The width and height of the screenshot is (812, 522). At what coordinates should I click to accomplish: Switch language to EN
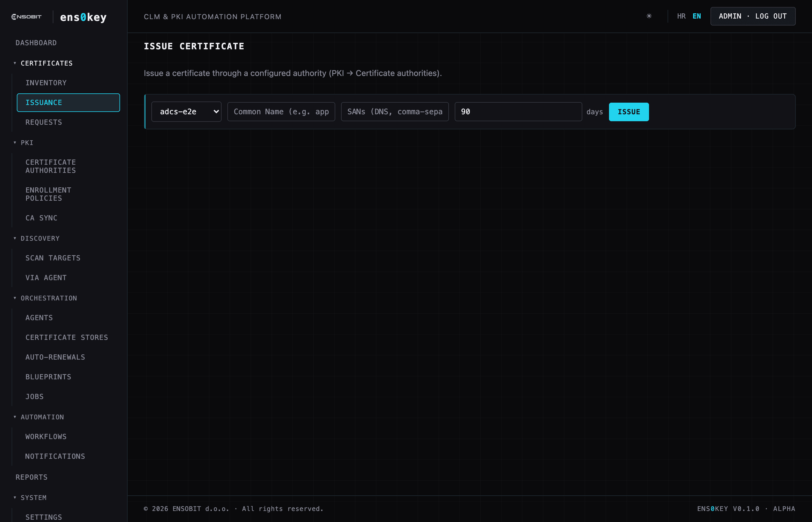(x=697, y=16)
